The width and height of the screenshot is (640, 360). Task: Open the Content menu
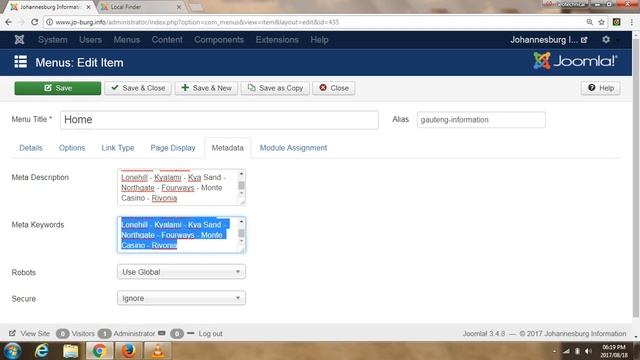[x=167, y=40]
